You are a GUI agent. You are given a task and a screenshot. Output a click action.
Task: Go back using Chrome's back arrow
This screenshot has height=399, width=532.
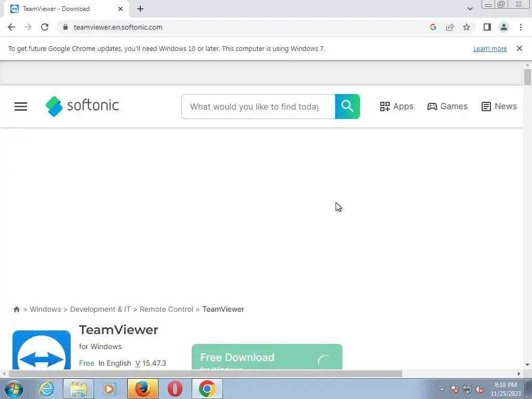11,27
